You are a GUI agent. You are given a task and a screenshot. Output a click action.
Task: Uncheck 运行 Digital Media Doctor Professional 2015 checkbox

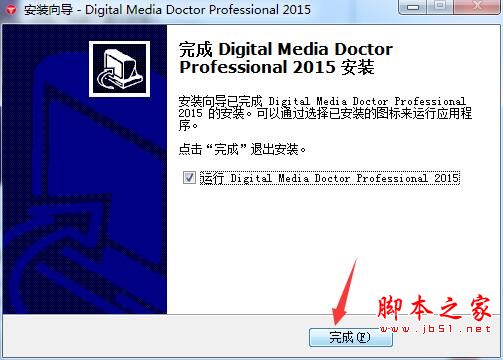(x=189, y=177)
